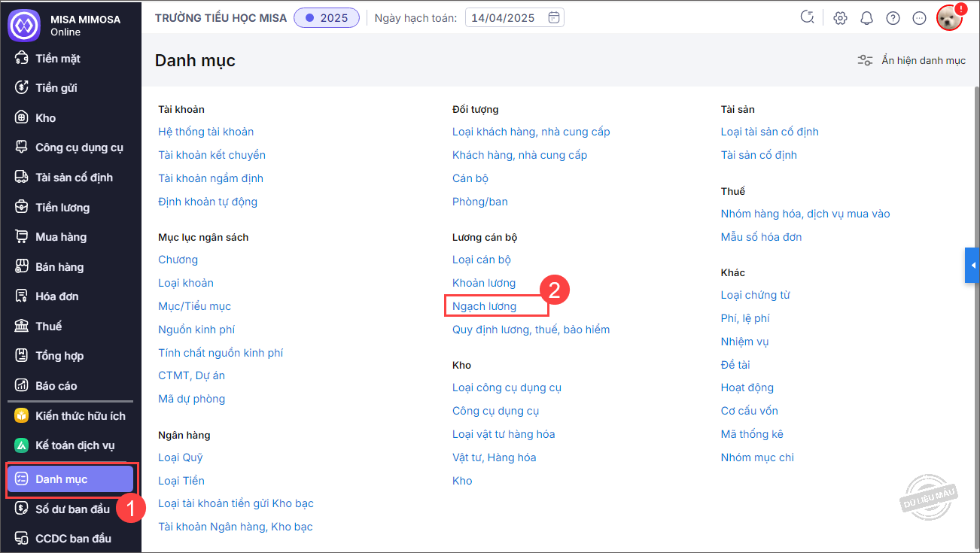The width and height of the screenshot is (980, 553).
Task: Expand the blue right-side panel arrow
Action: click(x=972, y=266)
